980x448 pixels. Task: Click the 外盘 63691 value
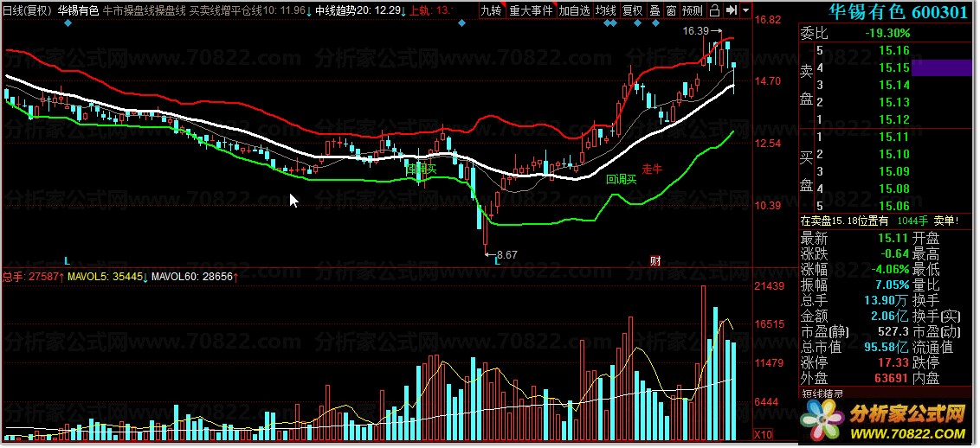coord(892,378)
